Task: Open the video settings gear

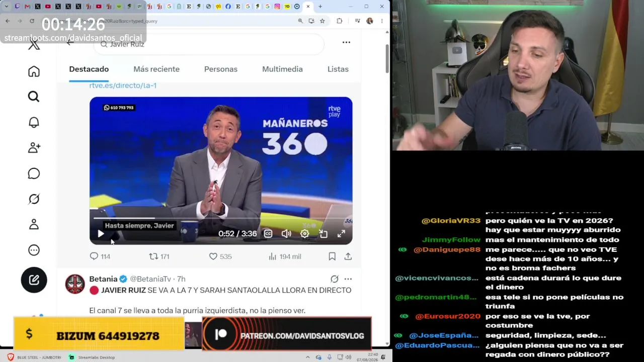Action: point(305,234)
